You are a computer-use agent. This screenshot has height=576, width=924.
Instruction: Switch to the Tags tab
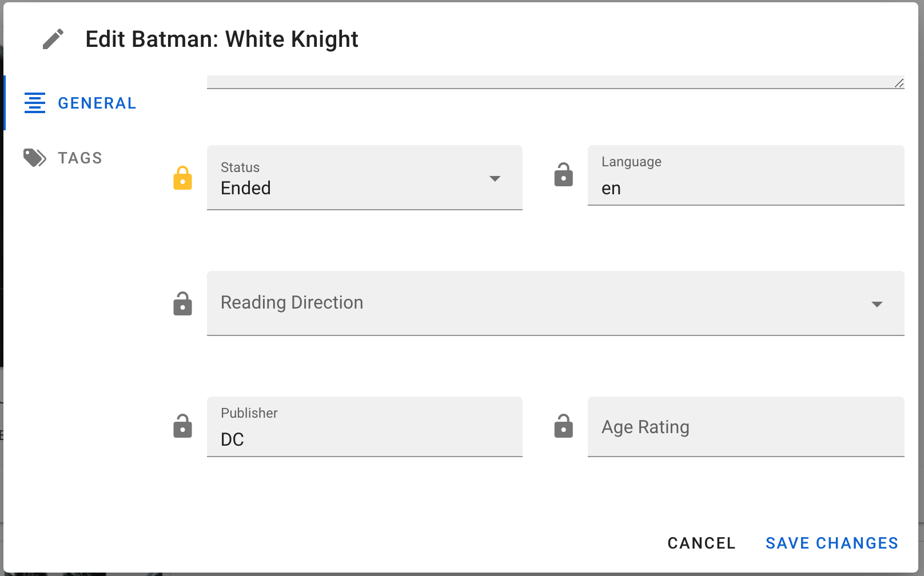point(63,158)
